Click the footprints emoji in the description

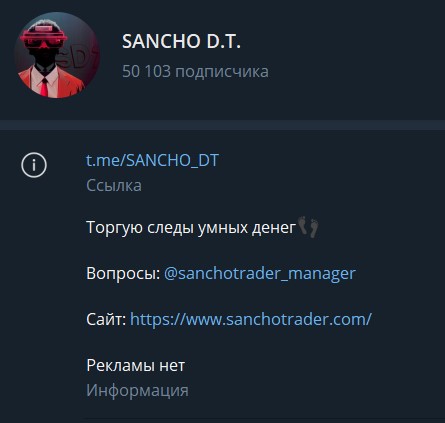coord(308,227)
